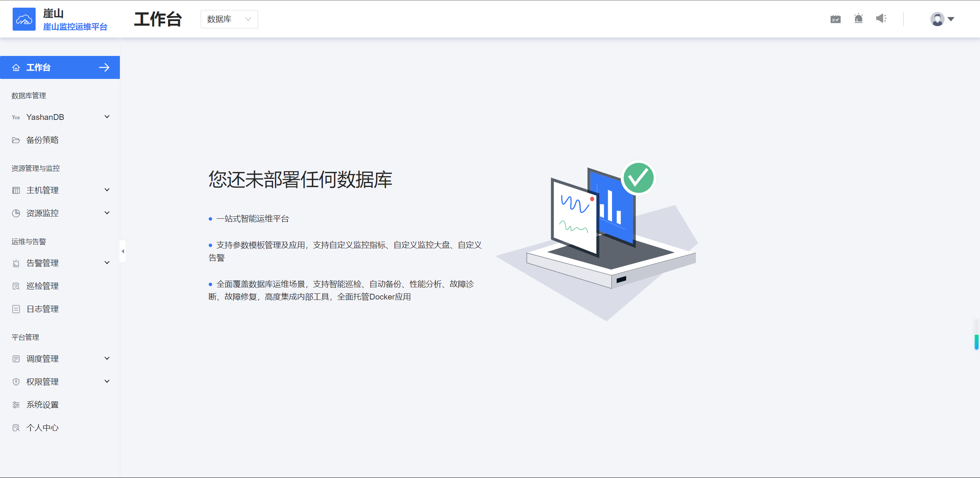Image resolution: width=980 pixels, height=478 pixels.
Task: Expand the 主机管理 chevron
Action: [107, 190]
